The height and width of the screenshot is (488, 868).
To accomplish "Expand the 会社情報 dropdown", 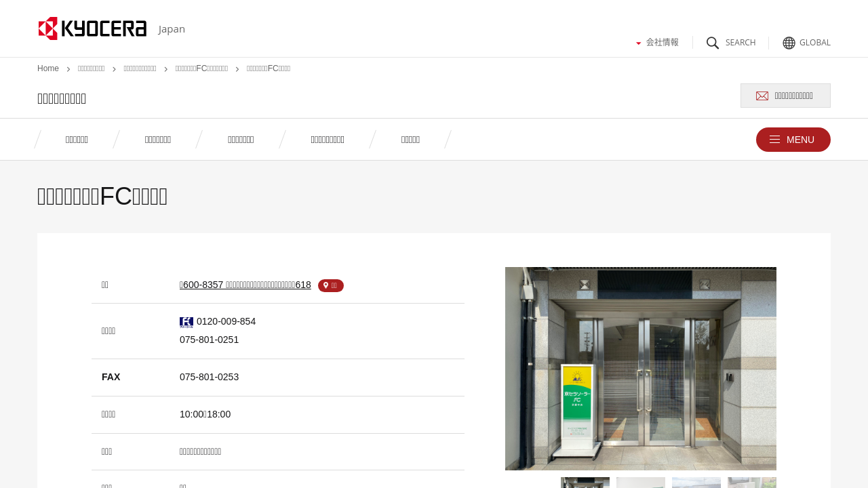I will tap(657, 43).
